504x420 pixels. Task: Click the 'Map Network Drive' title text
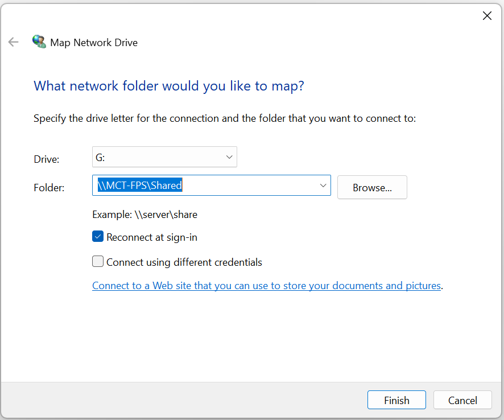pos(94,43)
